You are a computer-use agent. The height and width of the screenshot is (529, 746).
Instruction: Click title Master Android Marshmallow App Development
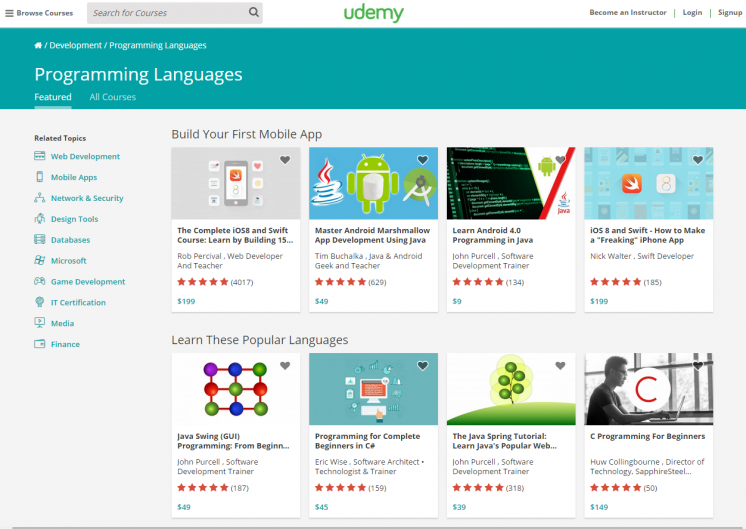click(372, 235)
